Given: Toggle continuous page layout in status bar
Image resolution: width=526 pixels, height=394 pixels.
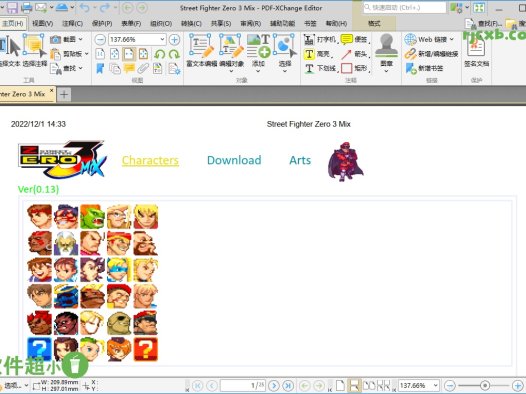Looking at the screenshot, I should [x=354, y=386].
